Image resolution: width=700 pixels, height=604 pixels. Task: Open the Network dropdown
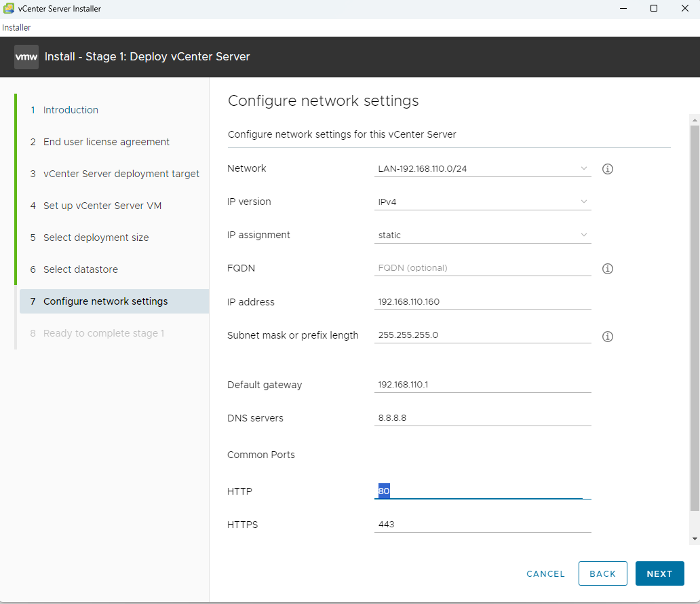[x=482, y=168]
